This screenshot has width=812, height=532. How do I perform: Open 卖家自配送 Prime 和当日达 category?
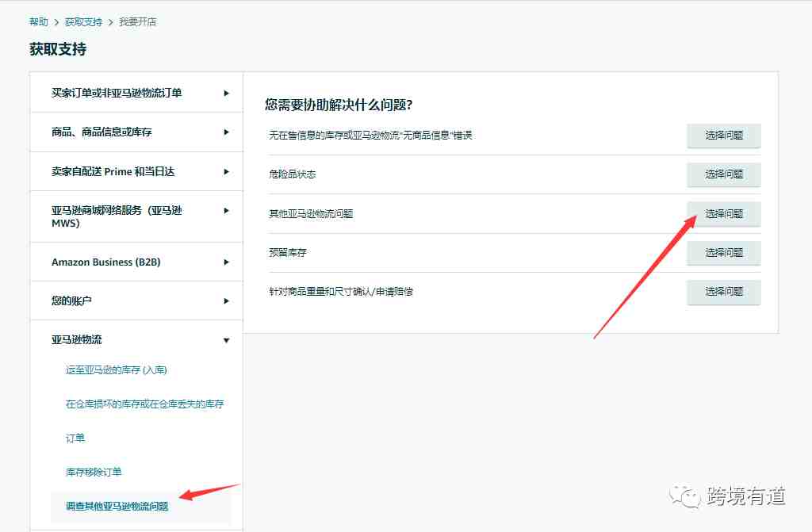[x=113, y=171]
